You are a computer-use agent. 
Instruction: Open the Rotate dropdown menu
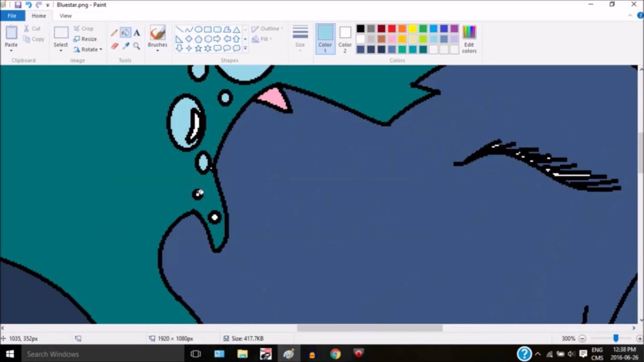101,49
